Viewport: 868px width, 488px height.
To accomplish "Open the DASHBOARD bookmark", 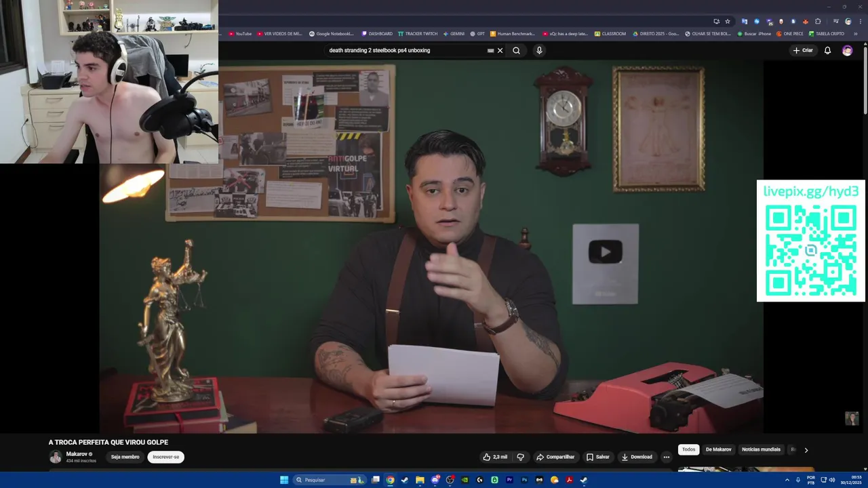I will [377, 33].
